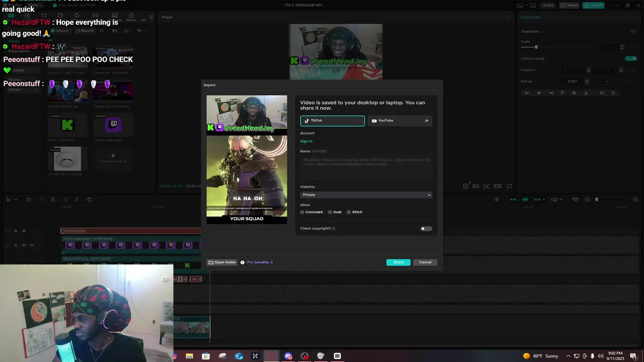Viewport: 644px width, 362px height.
Task: Click the volume icon in system tray
Action: point(601,356)
